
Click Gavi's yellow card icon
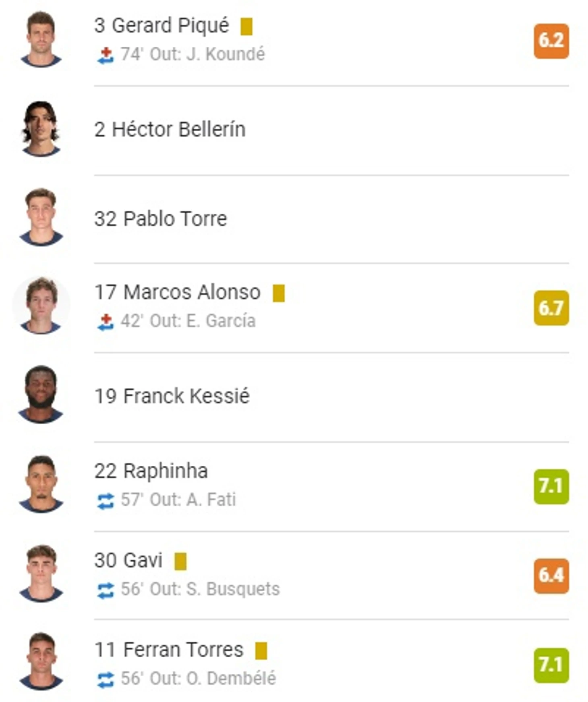point(180,561)
